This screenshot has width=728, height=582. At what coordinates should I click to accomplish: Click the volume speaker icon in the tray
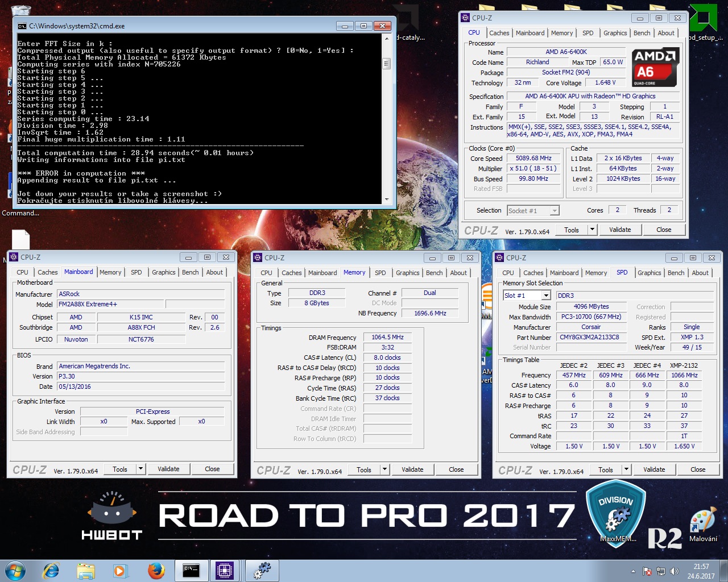[x=675, y=571]
